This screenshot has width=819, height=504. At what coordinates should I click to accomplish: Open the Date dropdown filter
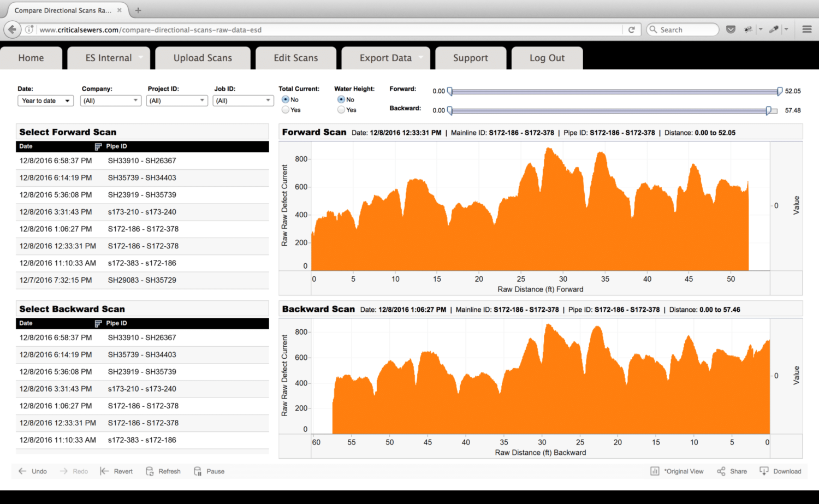click(x=46, y=101)
